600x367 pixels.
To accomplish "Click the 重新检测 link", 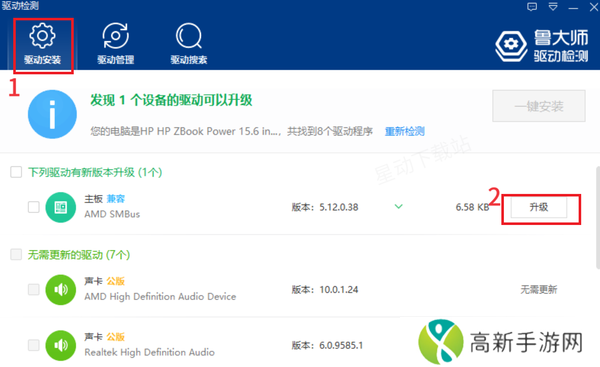I will point(404,131).
